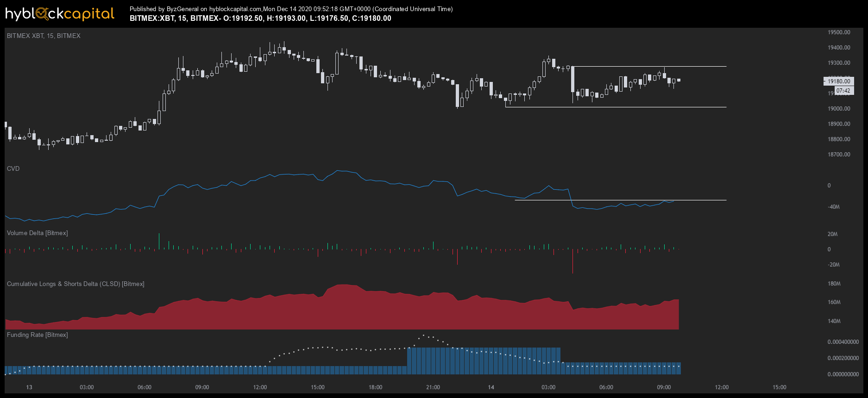Click the Funding Rate [Bitmex] label
This screenshot has width=868, height=398.
pos(37,335)
